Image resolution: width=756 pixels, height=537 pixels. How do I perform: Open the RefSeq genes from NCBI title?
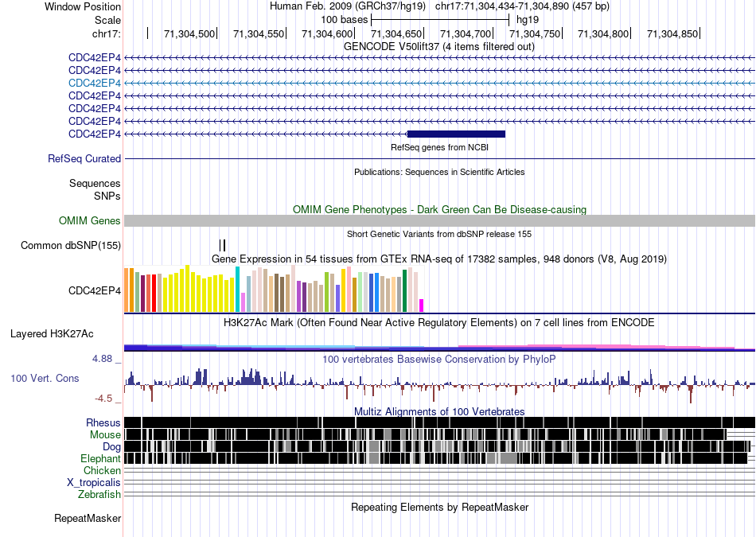click(439, 147)
